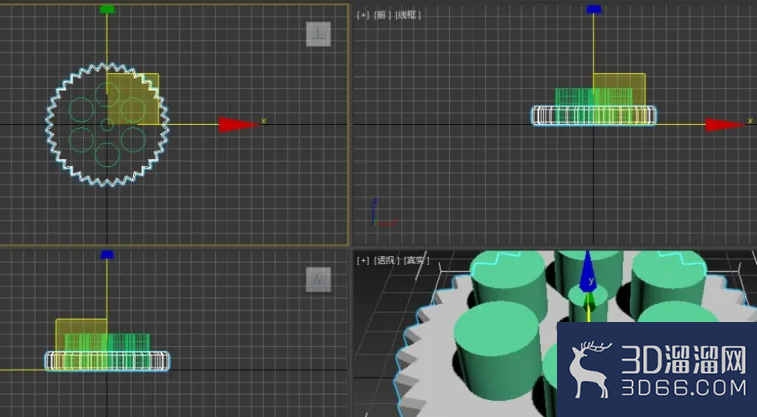Image resolution: width=757 pixels, height=417 pixels.
Task: Open the [+] menu of perspective viewport
Action: pos(363,261)
